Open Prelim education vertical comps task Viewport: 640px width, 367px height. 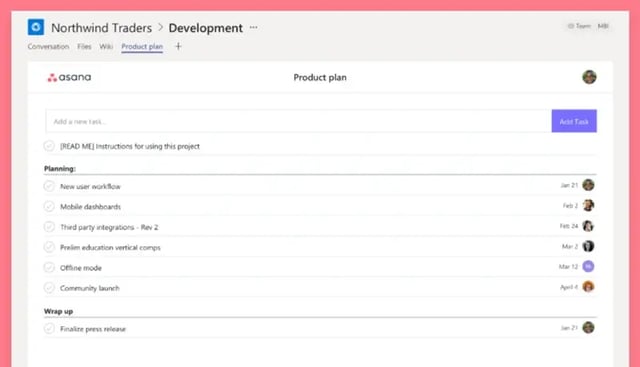click(110, 247)
